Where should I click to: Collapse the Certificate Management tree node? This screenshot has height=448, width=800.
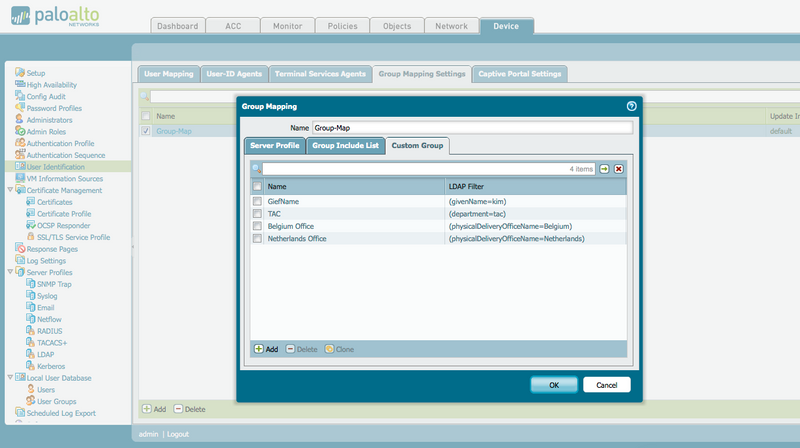click(x=10, y=190)
